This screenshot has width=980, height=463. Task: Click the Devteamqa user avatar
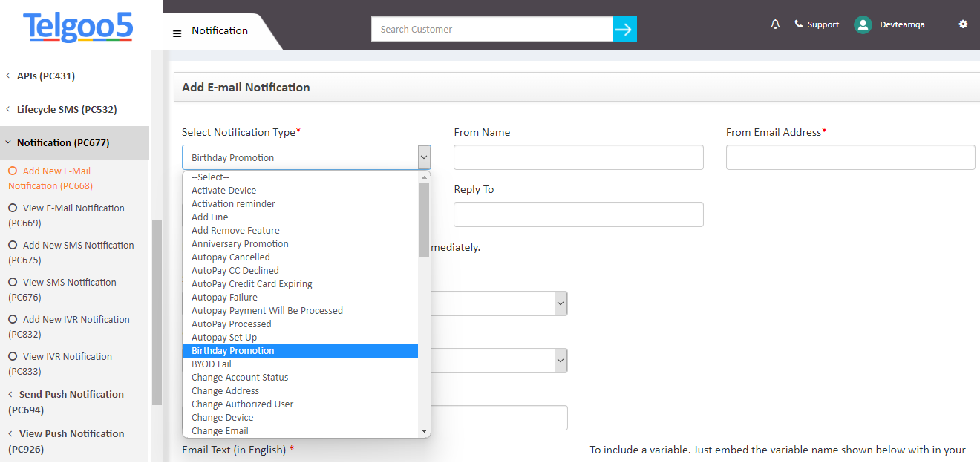(863, 24)
